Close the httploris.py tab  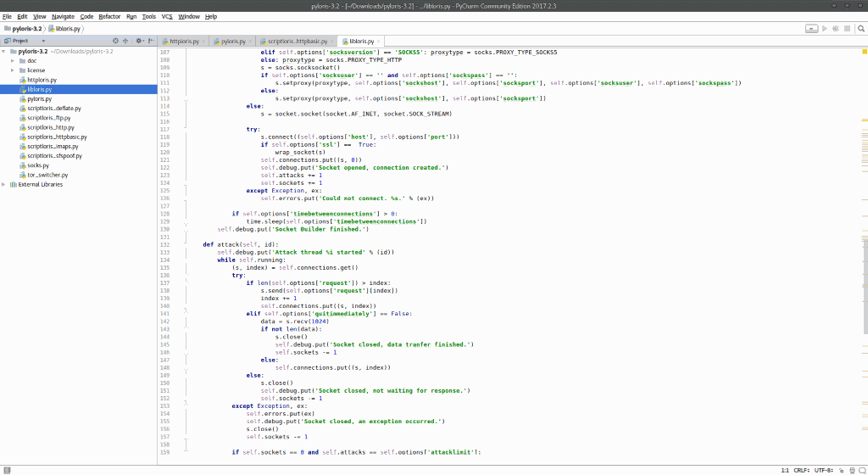pos(203,42)
